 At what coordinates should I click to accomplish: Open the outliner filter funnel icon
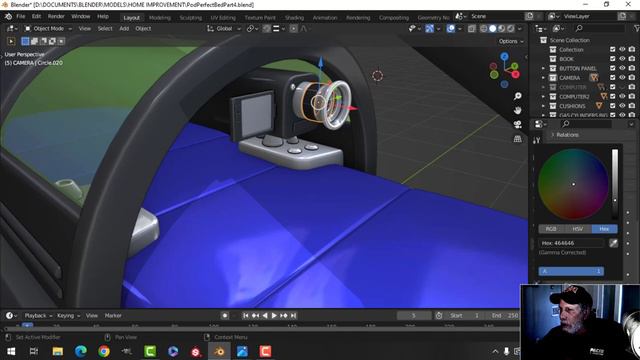point(636,28)
